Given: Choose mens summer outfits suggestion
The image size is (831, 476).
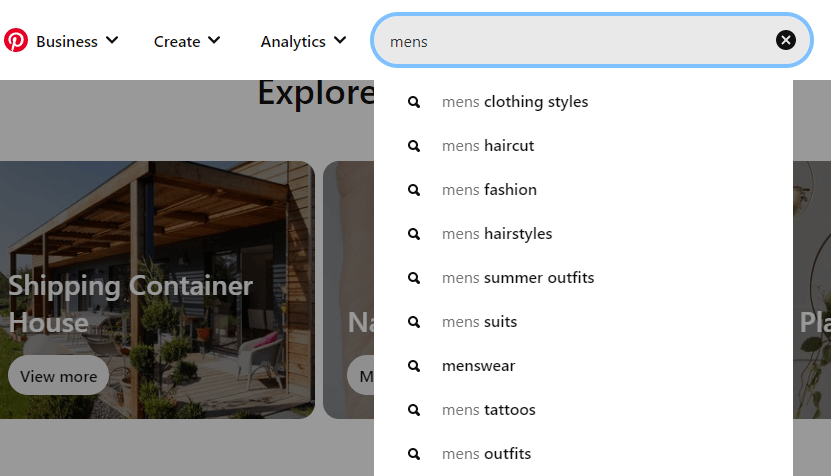Looking at the screenshot, I should pos(518,278).
